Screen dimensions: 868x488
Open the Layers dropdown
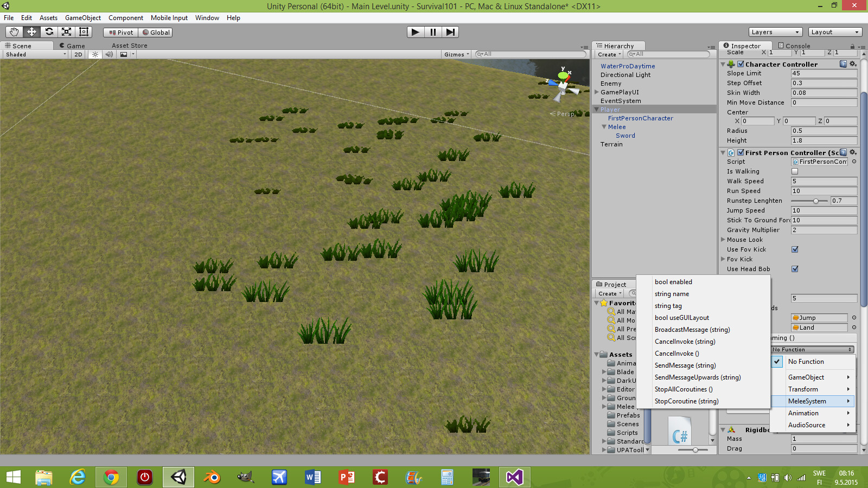tap(775, 32)
